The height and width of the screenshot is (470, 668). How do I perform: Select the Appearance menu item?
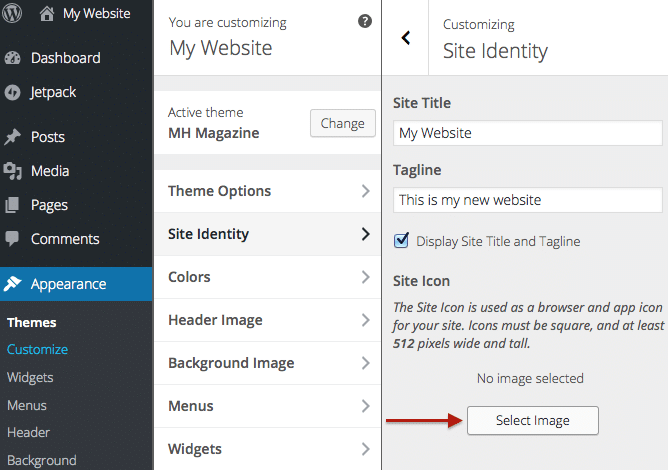coord(76,284)
